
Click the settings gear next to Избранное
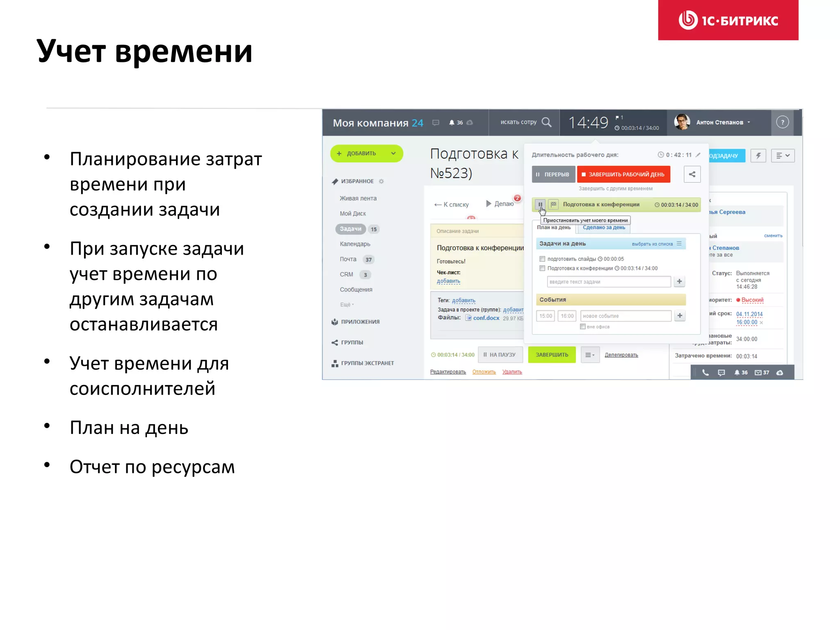[381, 181]
